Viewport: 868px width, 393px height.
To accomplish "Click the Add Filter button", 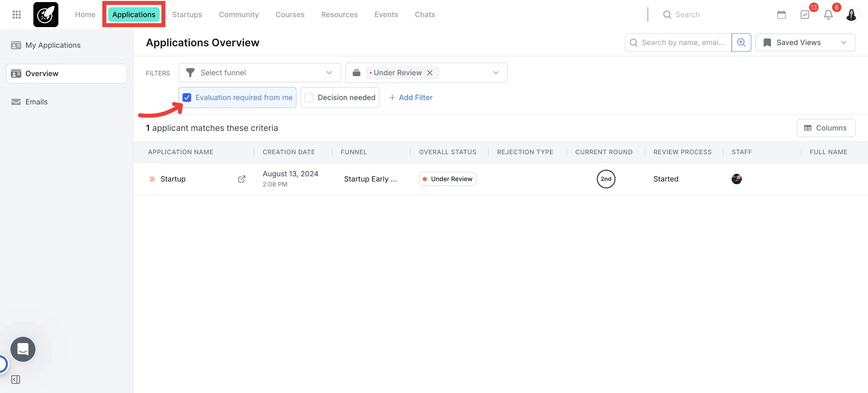I will point(411,97).
